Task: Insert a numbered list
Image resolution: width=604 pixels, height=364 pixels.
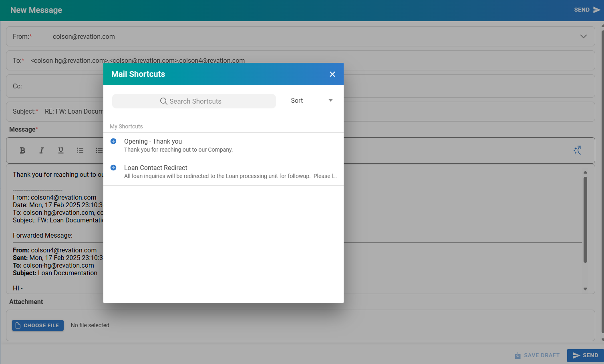Action: pos(80,150)
